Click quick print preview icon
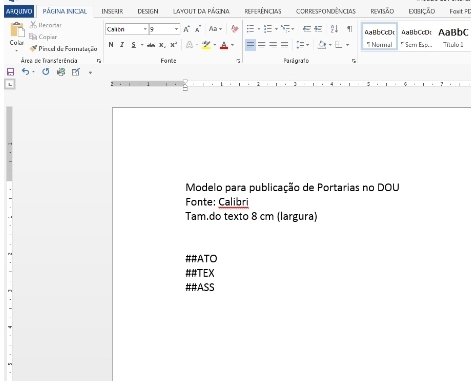 [61, 72]
